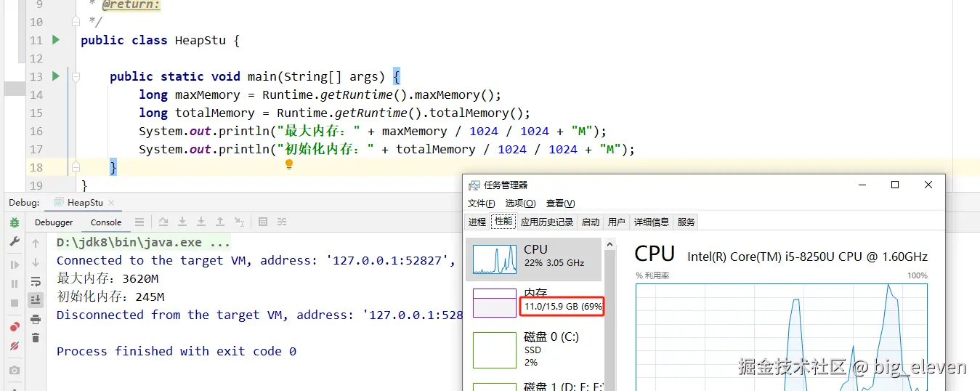Collapse the comment fold marker on line 10

tap(76, 22)
